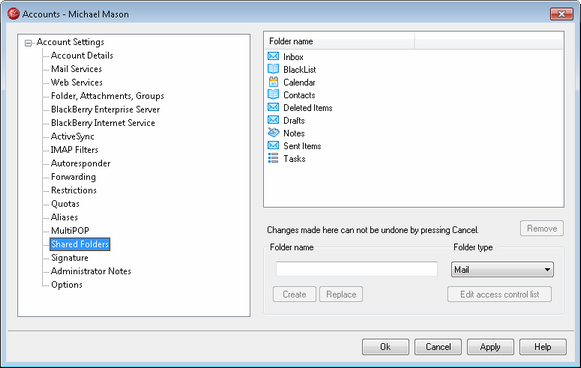Select Options in the tree
The image size is (581, 368).
[x=67, y=285]
